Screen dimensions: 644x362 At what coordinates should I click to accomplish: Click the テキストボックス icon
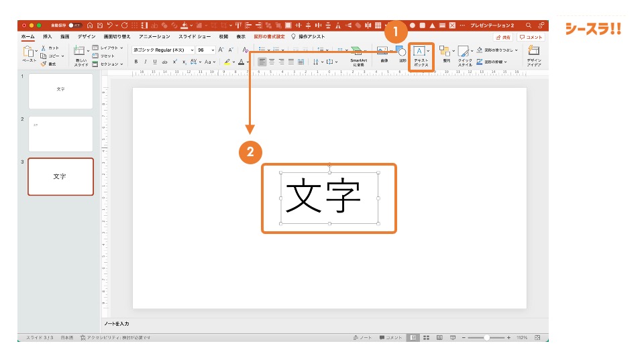coord(419,52)
